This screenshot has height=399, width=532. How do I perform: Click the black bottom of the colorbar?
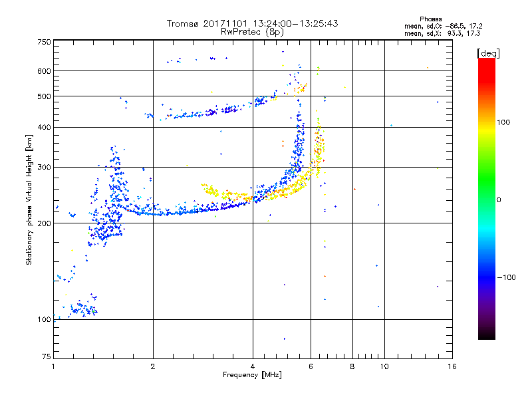pos(487,334)
